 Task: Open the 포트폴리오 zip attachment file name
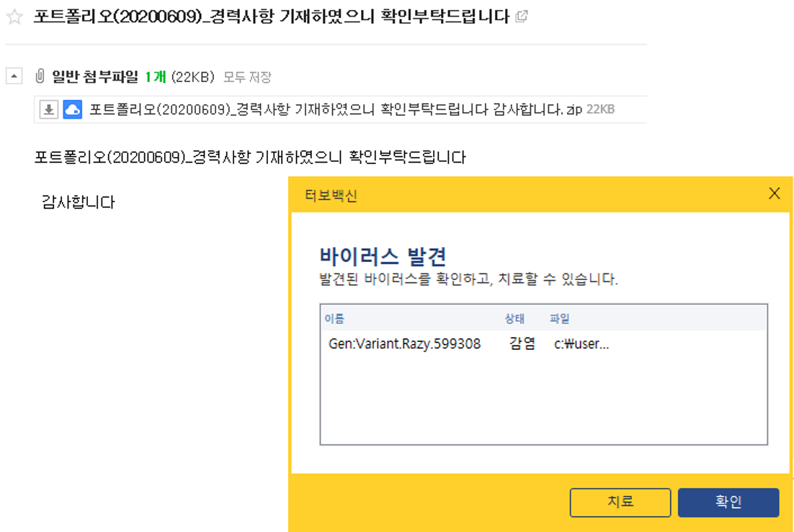click(326, 109)
